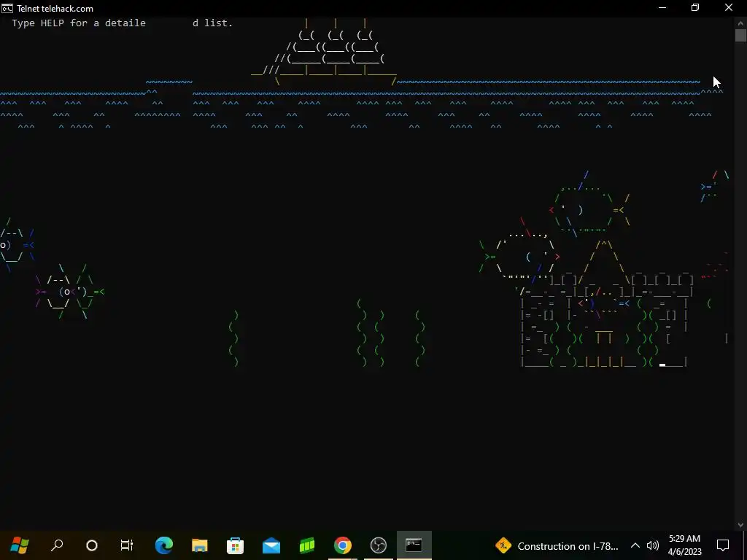Image resolution: width=747 pixels, height=560 pixels.
Task: Open the green app icon beside Mail
Action: [307, 545]
